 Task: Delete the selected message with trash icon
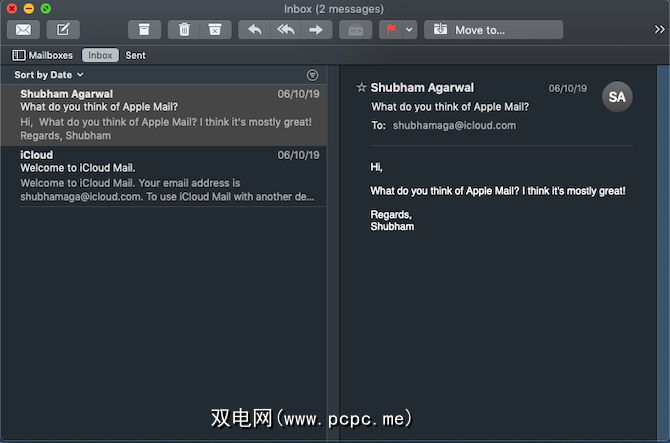pos(184,30)
